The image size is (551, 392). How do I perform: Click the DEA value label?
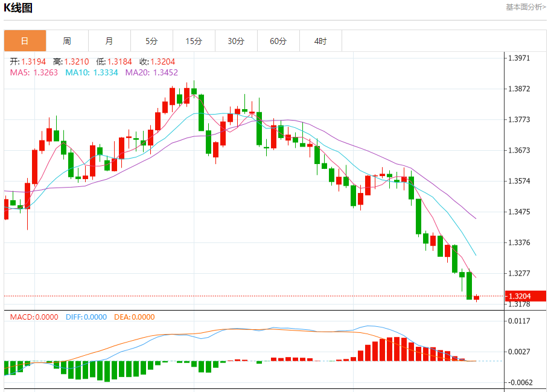click(135, 317)
